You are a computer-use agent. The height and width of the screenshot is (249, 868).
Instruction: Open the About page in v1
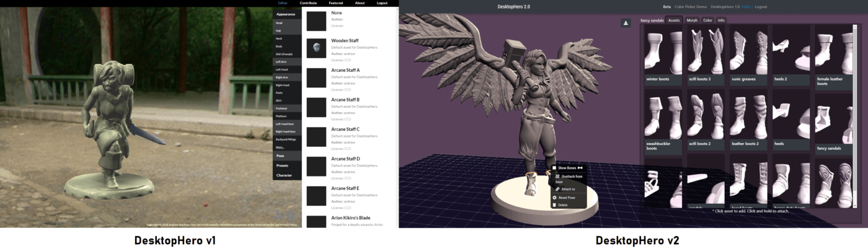pos(360,3)
